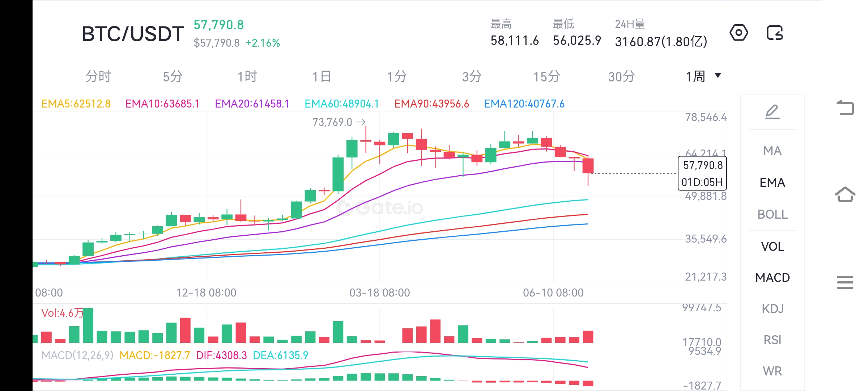
Task: Switch to the 5分 timeframe
Action: point(173,76)
